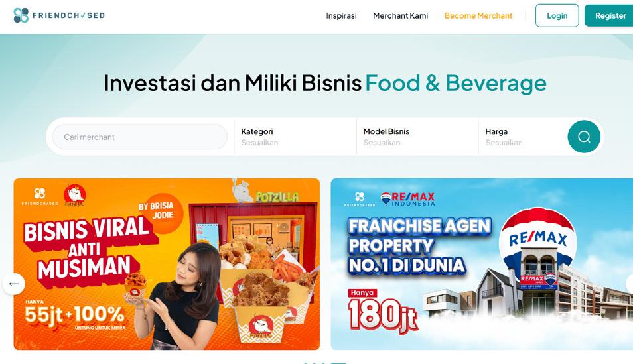Open the RE/MAX Franchise Agen Property banner
This screenshot has width=633, height=364.
point(482,264)
